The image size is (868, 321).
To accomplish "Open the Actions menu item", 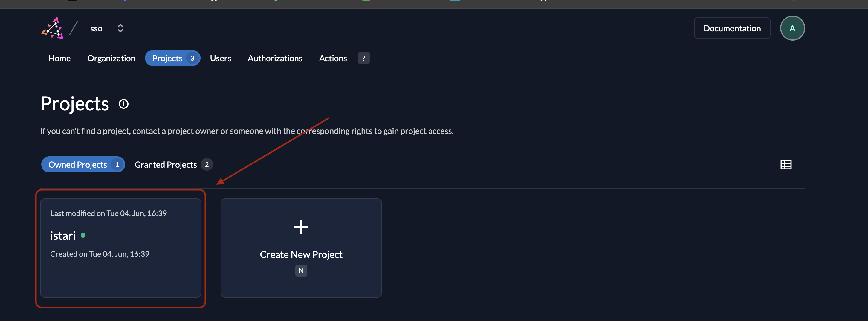I will [333, 58].
